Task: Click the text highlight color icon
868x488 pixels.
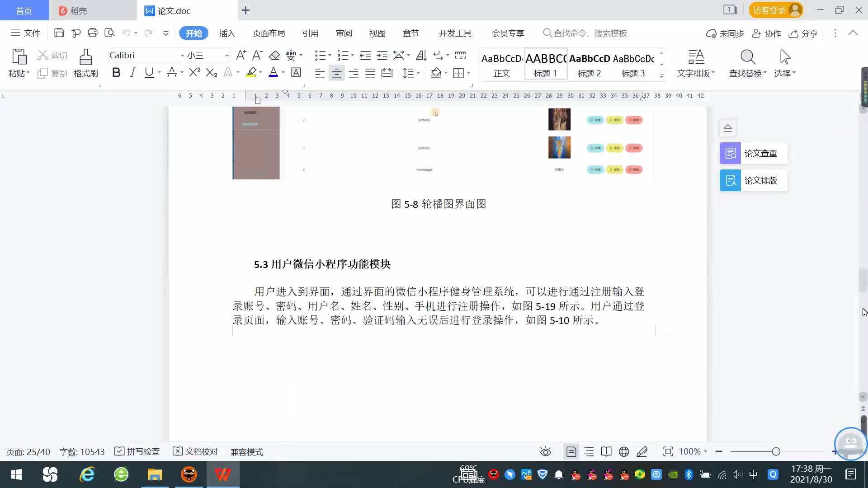Action: tap(251, 72)
